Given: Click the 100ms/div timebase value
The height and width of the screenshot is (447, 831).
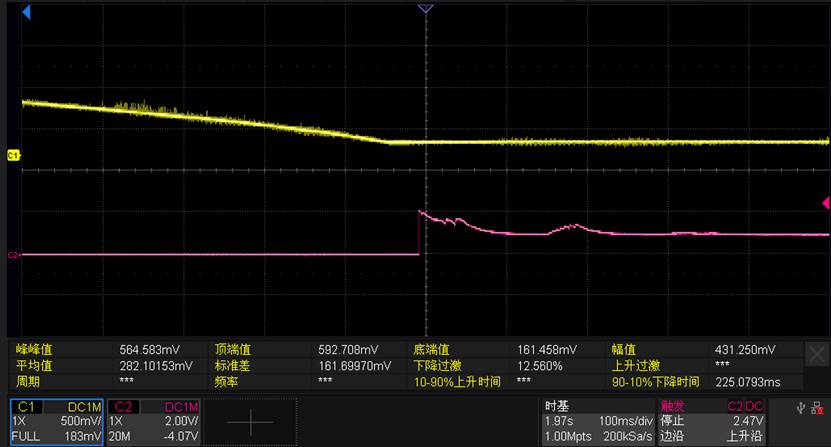Looking at the screenshot, I should (625, 421).
